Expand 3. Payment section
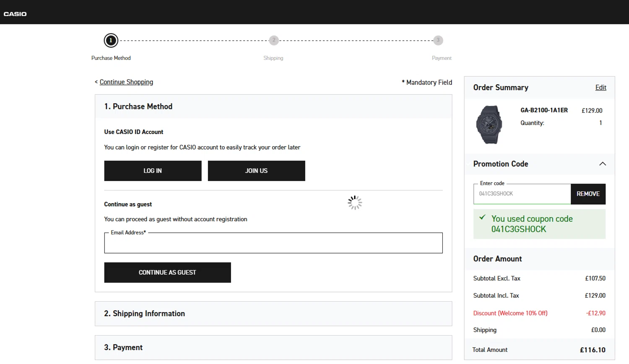The height and width of the screenshot is (364, 629). click(273, 348)
